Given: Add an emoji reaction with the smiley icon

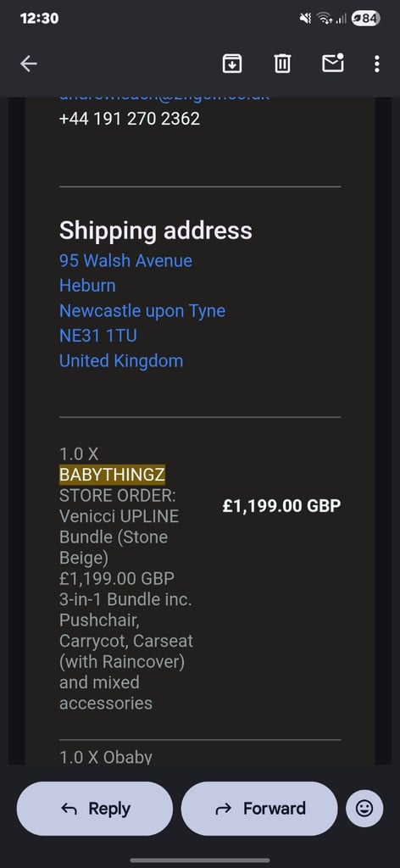Looking at the screenshot, I should coord(364,808).
